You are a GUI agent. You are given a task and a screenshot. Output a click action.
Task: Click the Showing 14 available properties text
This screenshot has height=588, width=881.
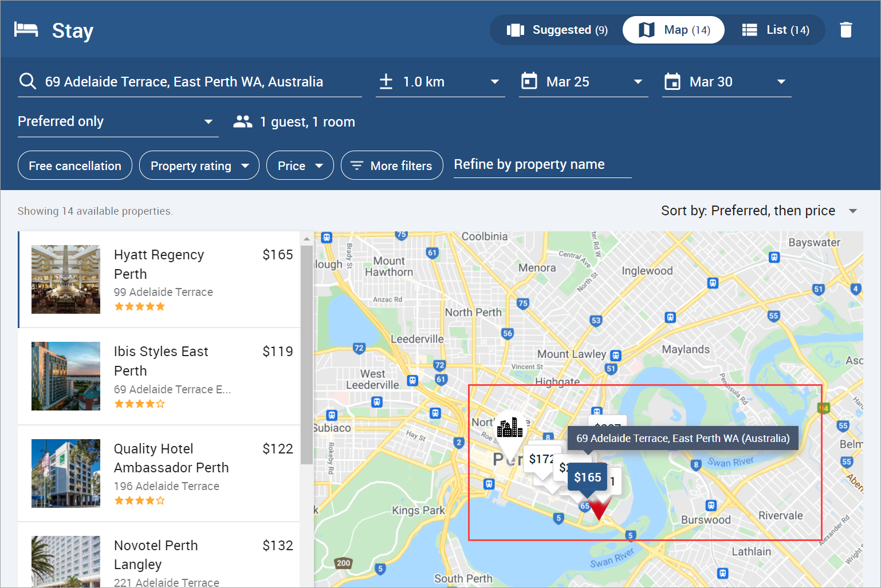pyautogui.click(x=95, y=211)
